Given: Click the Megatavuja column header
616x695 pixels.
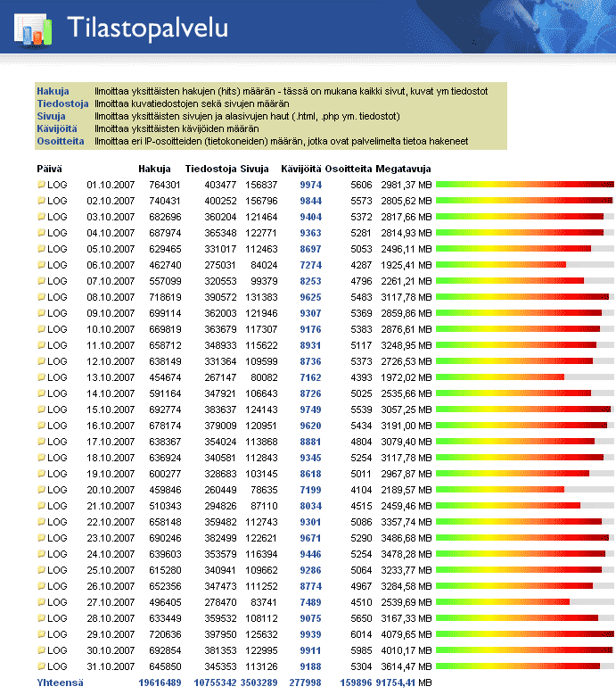Looking at the screenshot, I should [403, 169].
